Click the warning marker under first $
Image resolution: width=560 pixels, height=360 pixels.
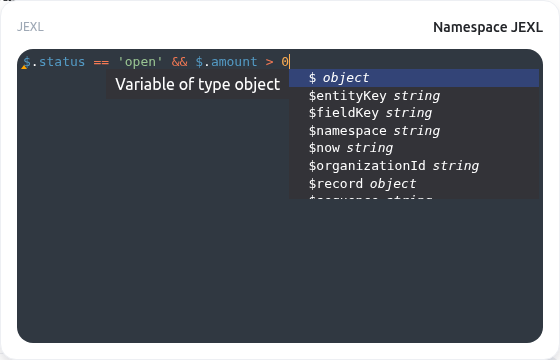point(24,67)
